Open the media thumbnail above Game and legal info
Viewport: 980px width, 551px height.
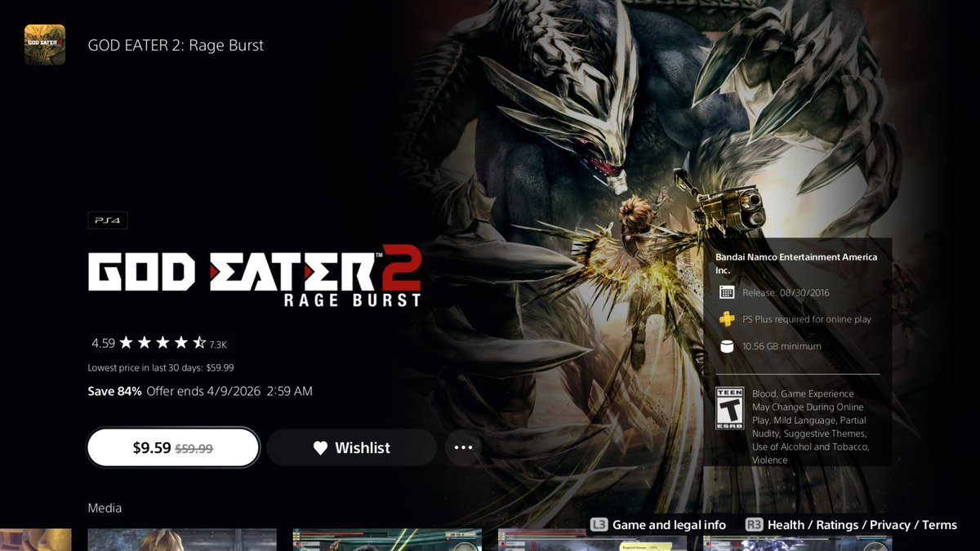click(x=592, y=540)
